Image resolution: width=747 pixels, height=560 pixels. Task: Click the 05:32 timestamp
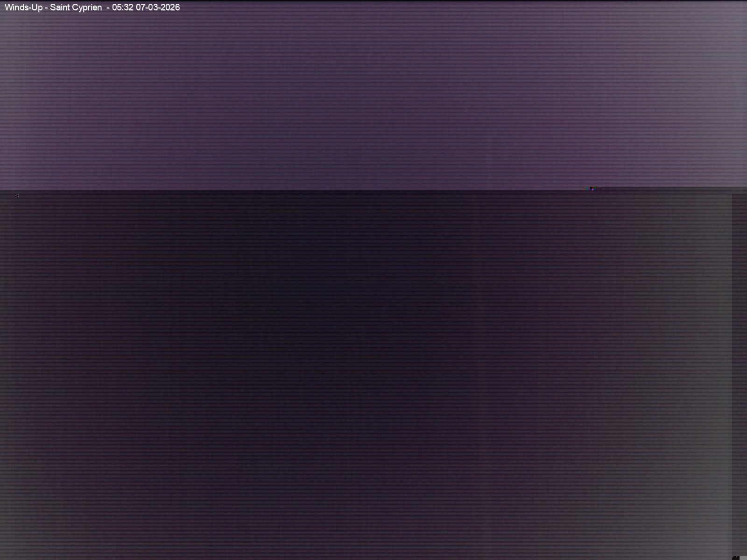coord(122,7)
